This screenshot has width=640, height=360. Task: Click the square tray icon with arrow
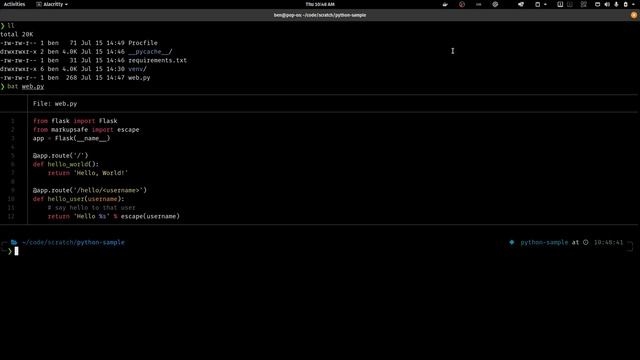pyautogui.click(x=538, y=4)
